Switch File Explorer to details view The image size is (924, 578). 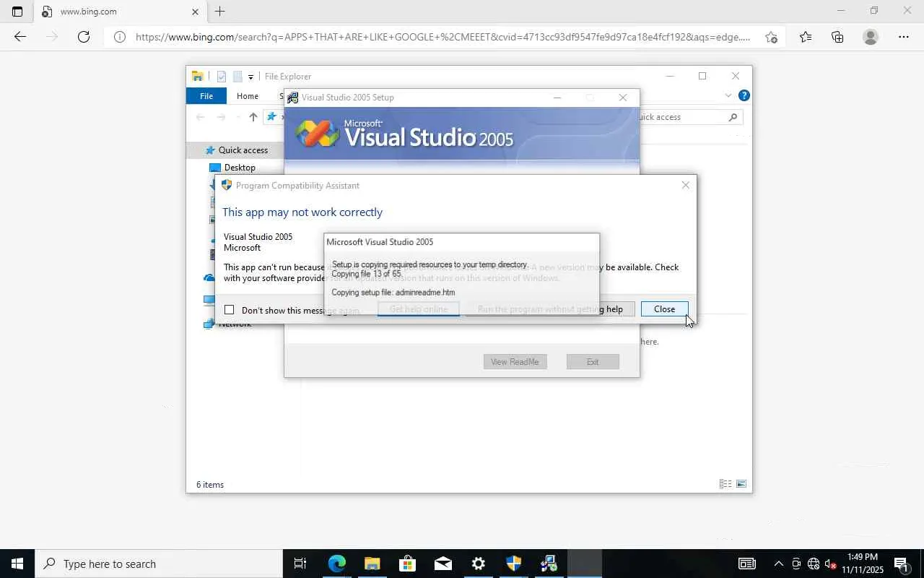click(x=725, y=484)
